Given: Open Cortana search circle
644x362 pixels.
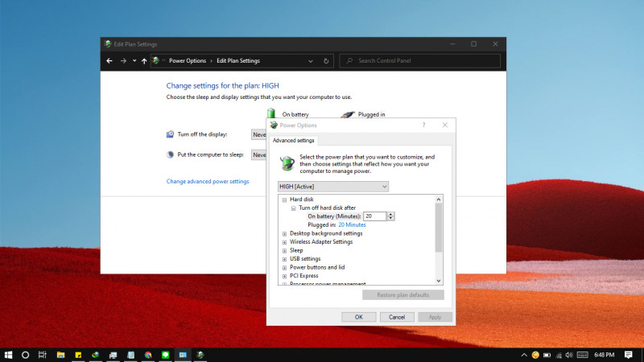Looking at the screenshot, I should [25, 355].
